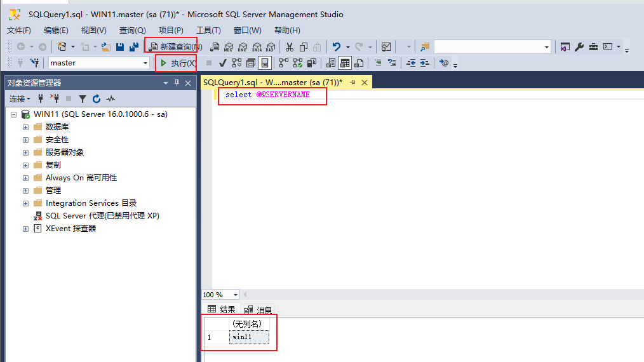The image size is (644, 362).
Task: Expand the XEvent 探查器 node
Action: pos(25,229)
